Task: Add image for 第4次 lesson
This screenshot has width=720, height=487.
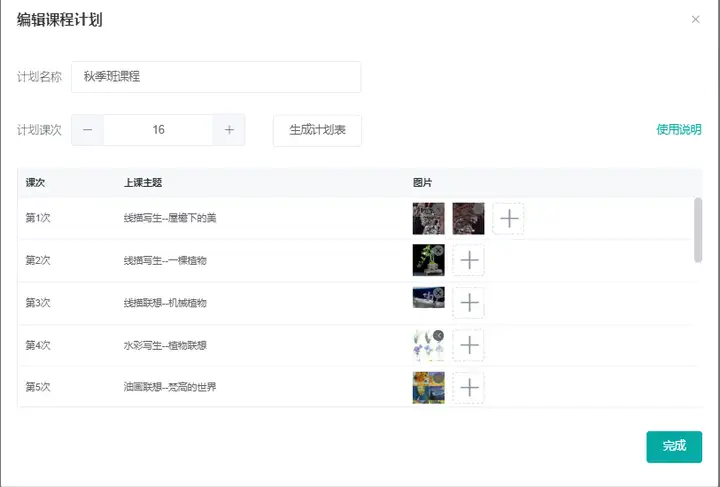Action: click(x=469, y=345)
